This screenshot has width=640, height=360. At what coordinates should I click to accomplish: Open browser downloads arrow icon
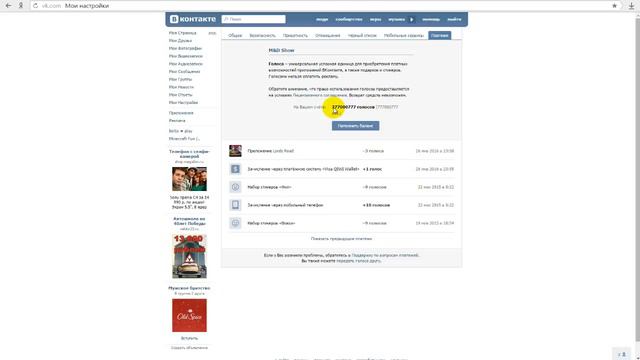[x=631, y=6]
